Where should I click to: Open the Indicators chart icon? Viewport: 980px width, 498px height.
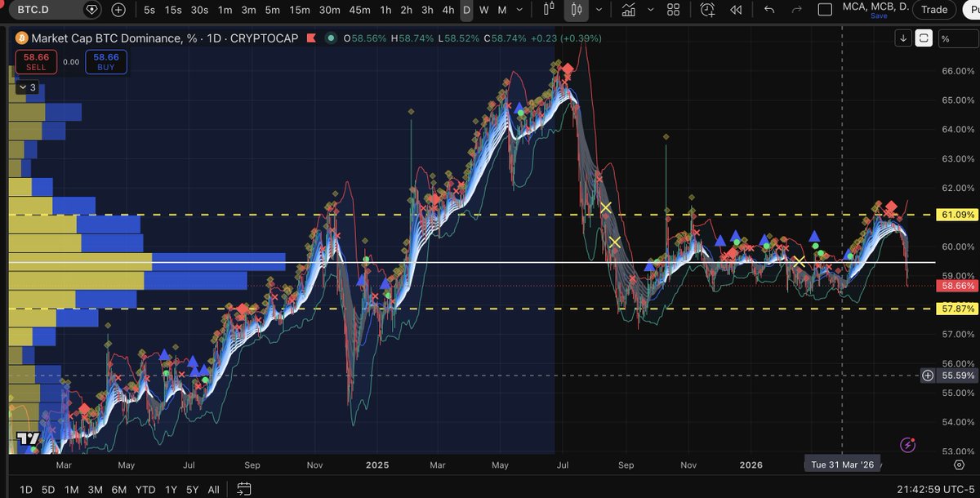(628, 10)
